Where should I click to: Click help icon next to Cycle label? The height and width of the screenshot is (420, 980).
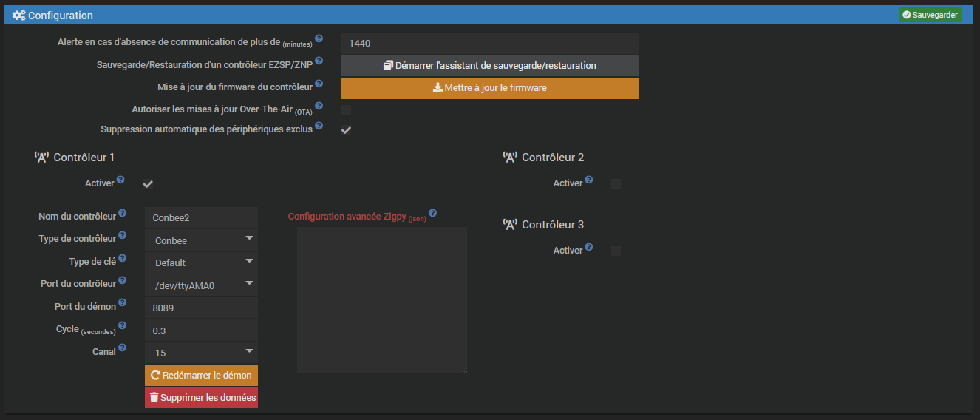[123, 325]
